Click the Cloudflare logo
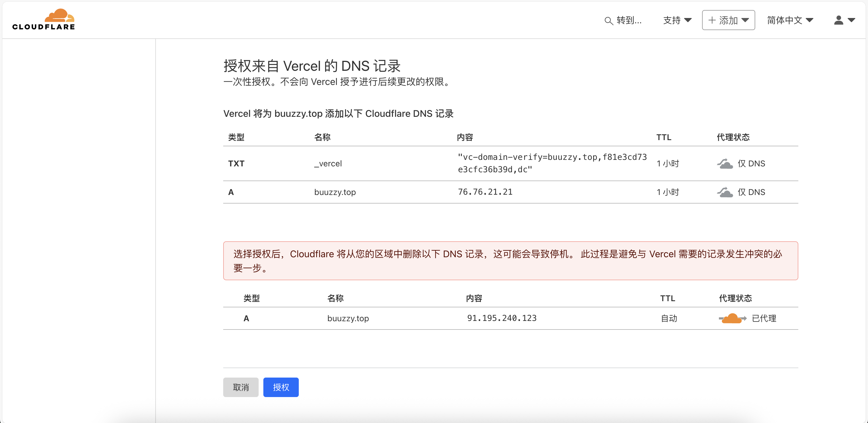The width and height of the screenshot is (868, 423). (x=43, y=19)
